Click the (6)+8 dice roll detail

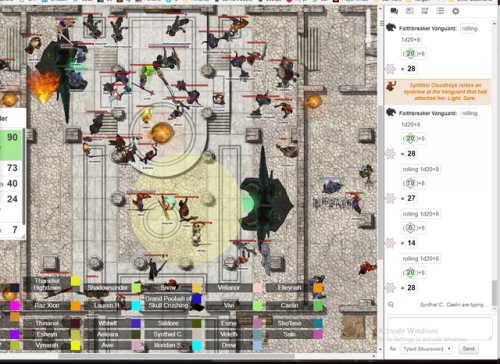click(414, 228)
